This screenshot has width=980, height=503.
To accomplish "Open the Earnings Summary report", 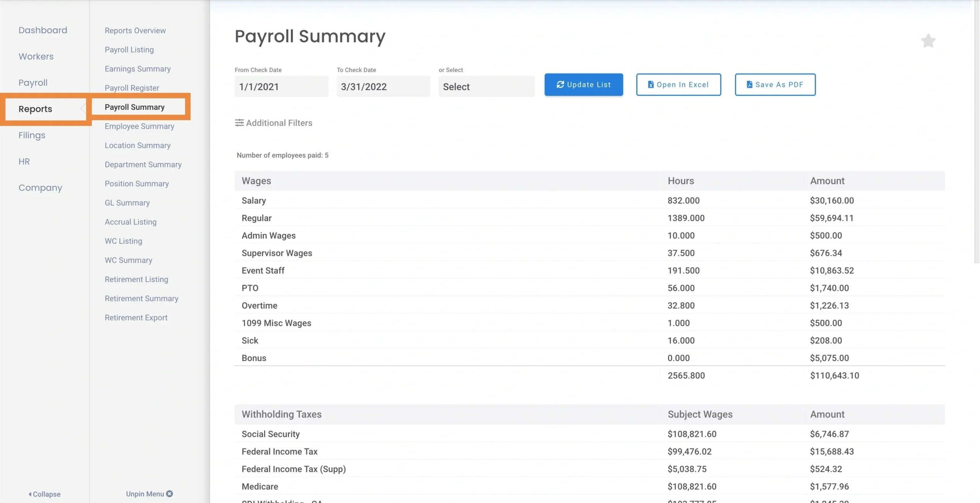I will (x=137, y=69).
